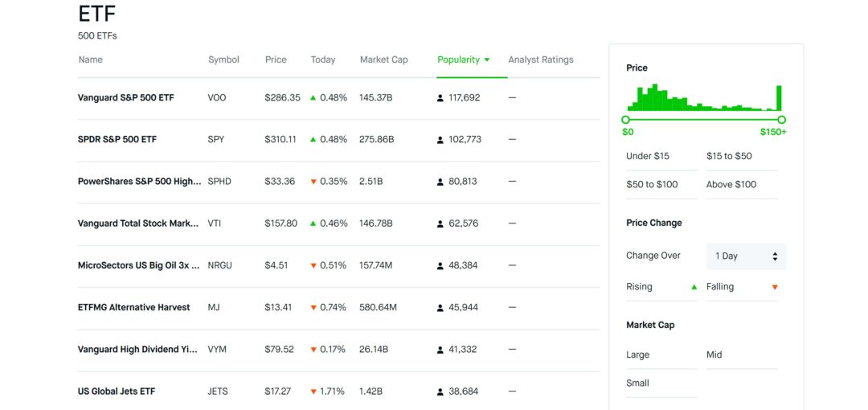Click the SPHD symbol cell
868x410 pixels.
219,182
